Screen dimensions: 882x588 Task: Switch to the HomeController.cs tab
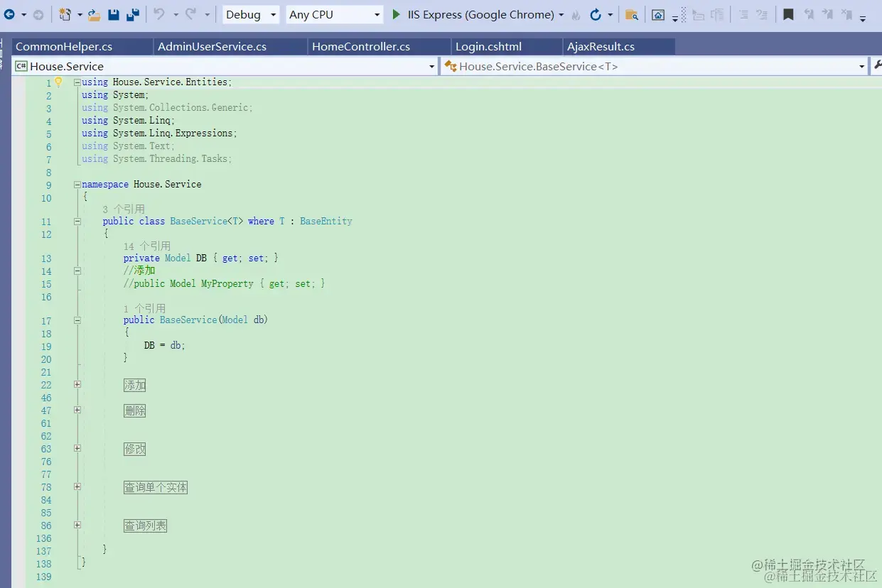point(380,46)
